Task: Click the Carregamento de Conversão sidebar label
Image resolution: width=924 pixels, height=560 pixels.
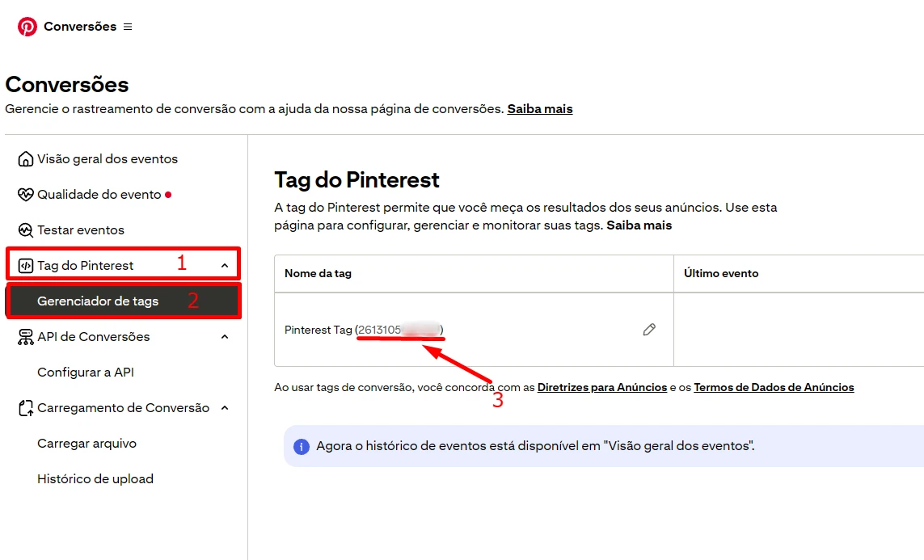Action: pos(123,408)
